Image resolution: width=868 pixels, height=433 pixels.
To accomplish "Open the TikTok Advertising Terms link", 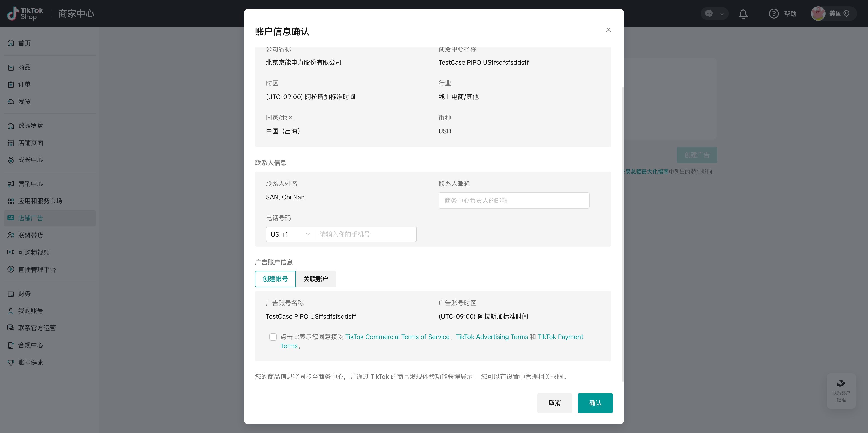I will click(x=492, y=337).
